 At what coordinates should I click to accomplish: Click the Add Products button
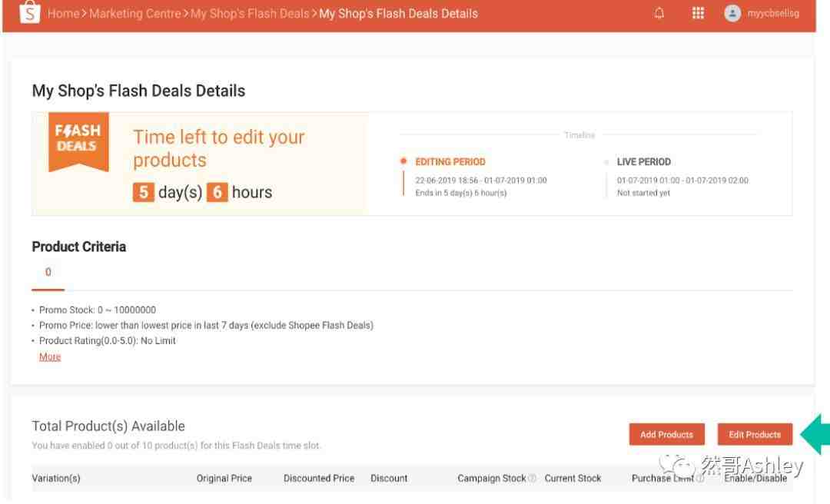(666, 435)
